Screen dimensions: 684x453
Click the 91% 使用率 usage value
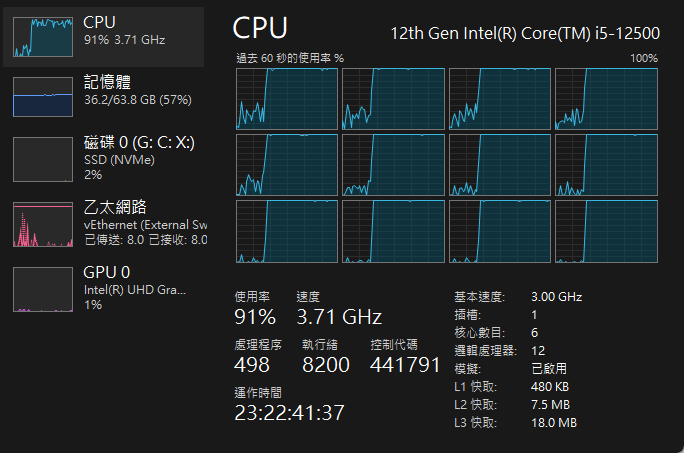point(255,318)
